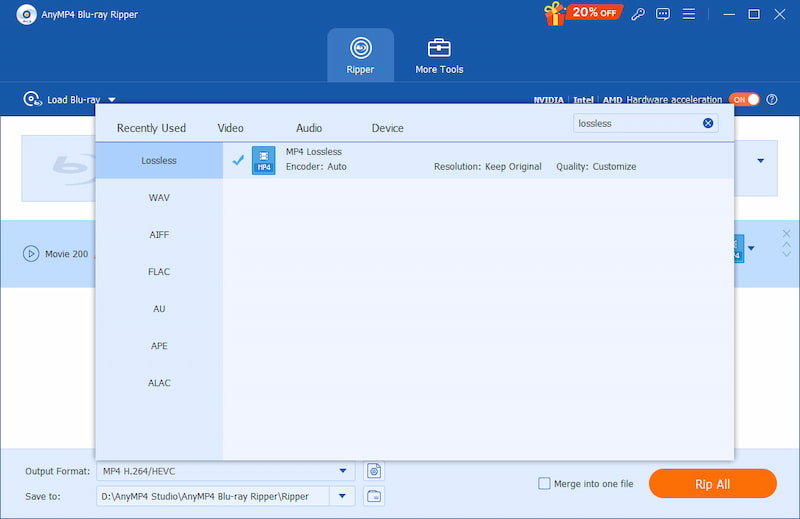Click the MP4 Lossless format icon
The image size is (800, 519).
click(x=263, y=160)
